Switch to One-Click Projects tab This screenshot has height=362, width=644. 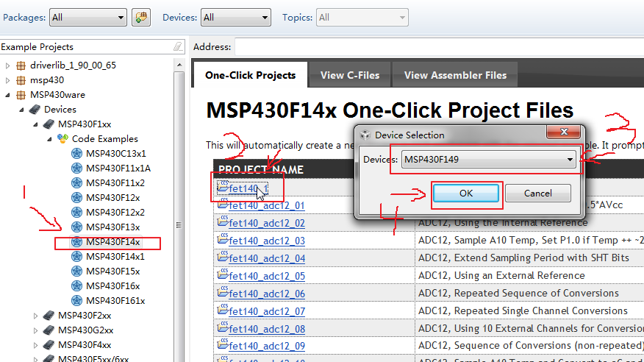click(250, 75)
